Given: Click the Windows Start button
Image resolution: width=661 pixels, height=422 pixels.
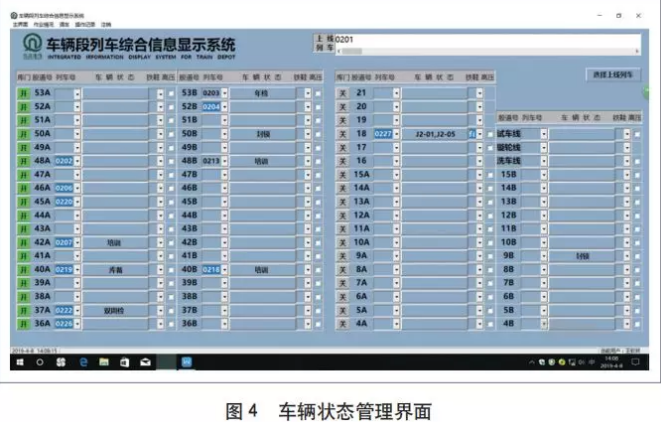Looking at the screenshot, I should point(20,362).
